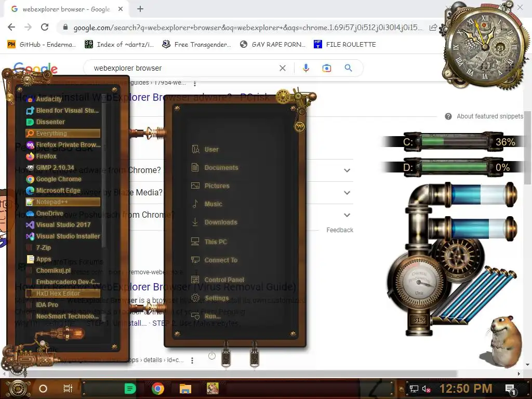
Task: Open Microsoft Edge from the program list
Action: coord(63,191)
